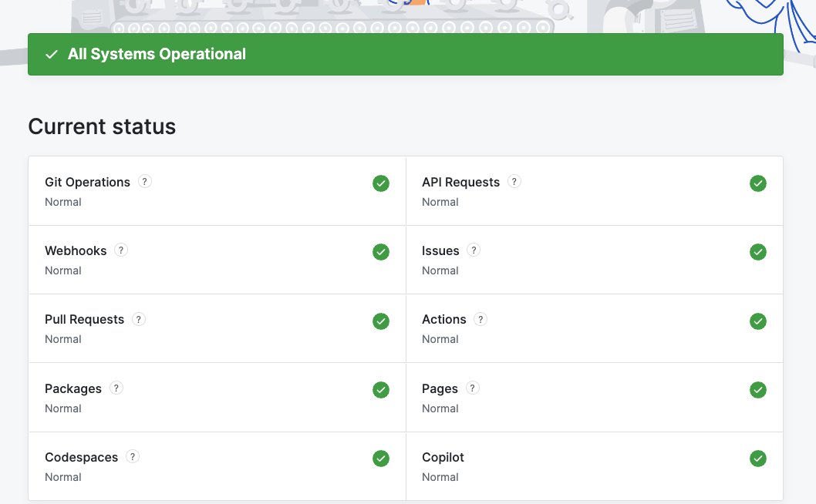This screenshot has height=504, width=816.
Task: Select the Pages component label
Action: (x=440, y=388)
